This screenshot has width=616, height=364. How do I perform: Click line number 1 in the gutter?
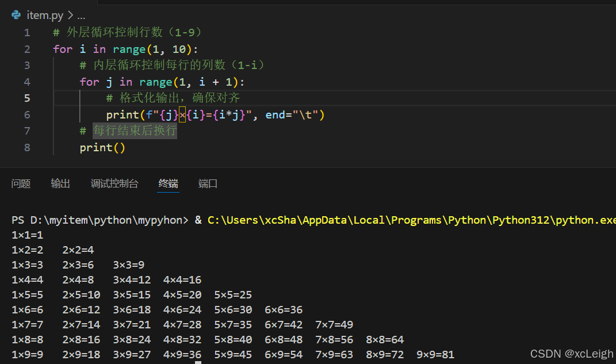[x=27, y=33]
